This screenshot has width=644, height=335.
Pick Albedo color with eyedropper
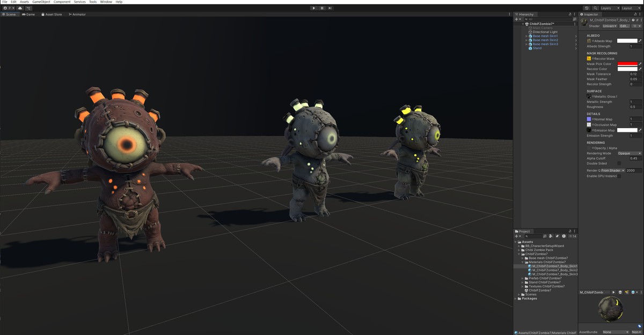(640, 41)
